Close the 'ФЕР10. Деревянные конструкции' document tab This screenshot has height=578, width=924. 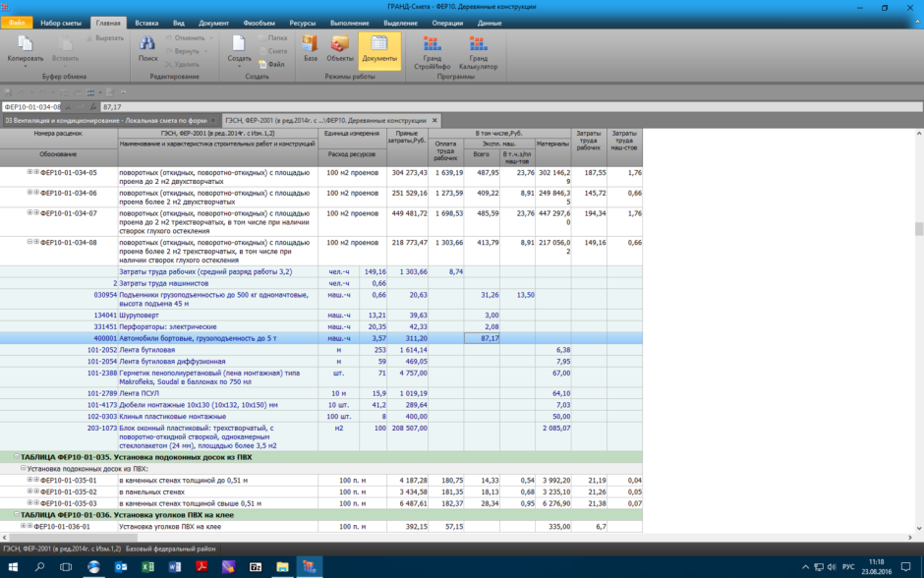pyautogui.click(x=434, y=120)
